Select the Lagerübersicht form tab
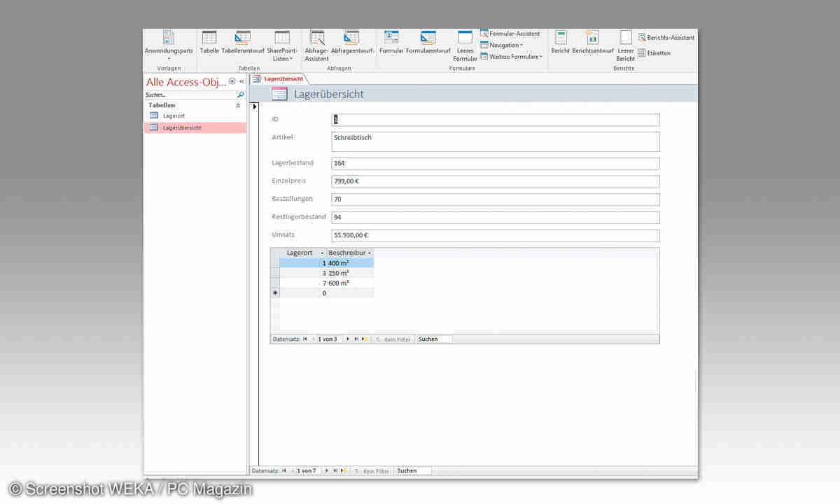This screenshot has height=504, width=840. [x=279, y=79]
